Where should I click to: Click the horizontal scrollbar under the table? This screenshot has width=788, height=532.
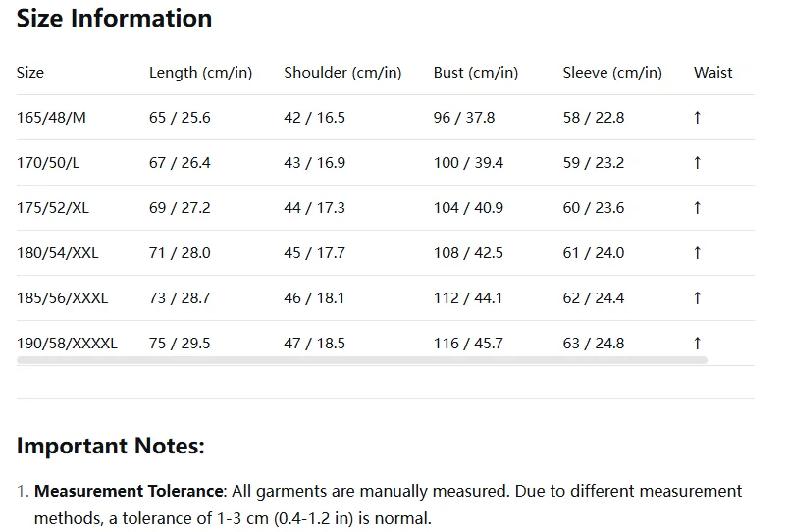(362, 360)
